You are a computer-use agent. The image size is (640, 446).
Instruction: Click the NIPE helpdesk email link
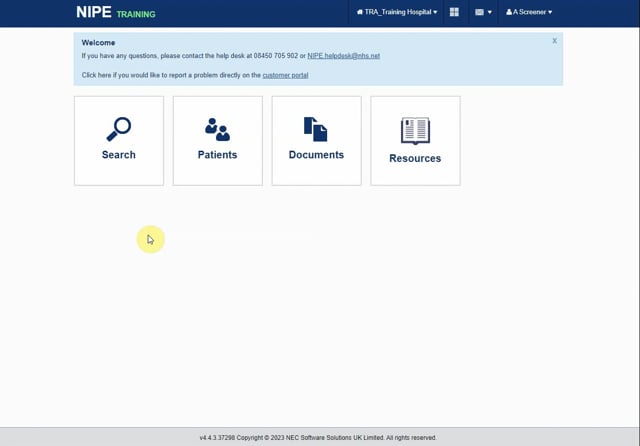344,56
